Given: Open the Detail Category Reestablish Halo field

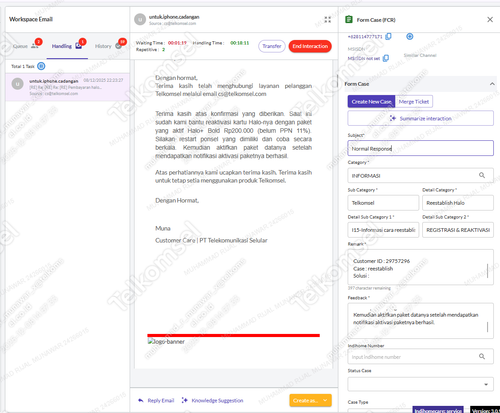Looking at the screenshot, I should [458, 203].
